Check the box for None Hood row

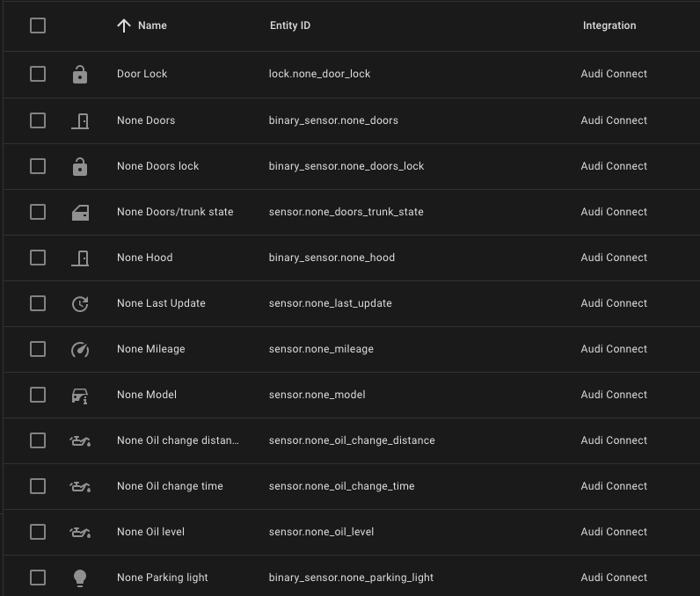[x=38, y=258]
